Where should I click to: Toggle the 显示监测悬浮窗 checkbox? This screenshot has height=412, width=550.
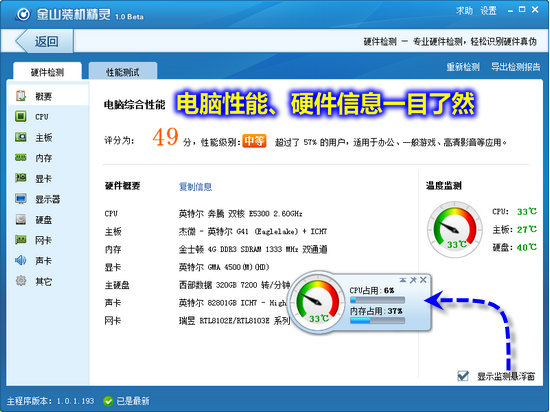463,376
